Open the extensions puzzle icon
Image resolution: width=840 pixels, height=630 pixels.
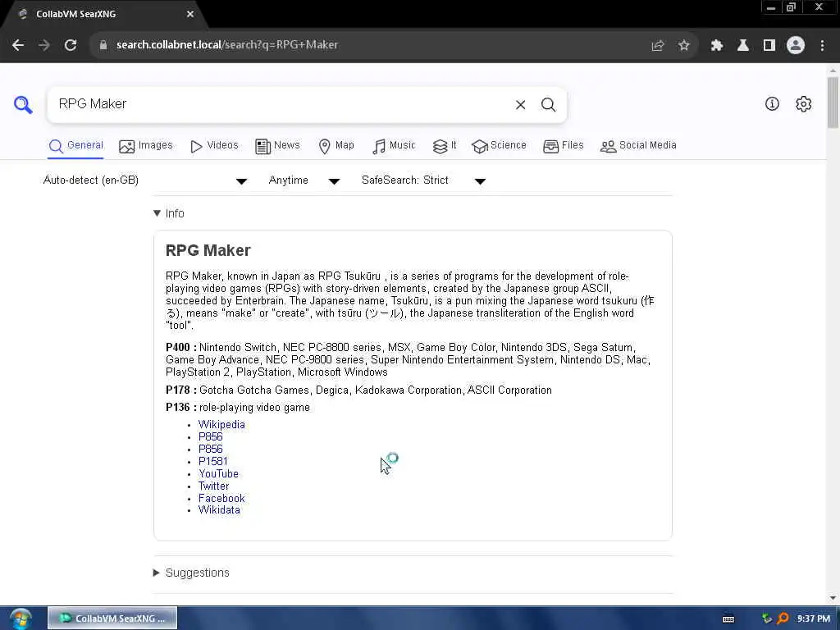pos(717,46)
